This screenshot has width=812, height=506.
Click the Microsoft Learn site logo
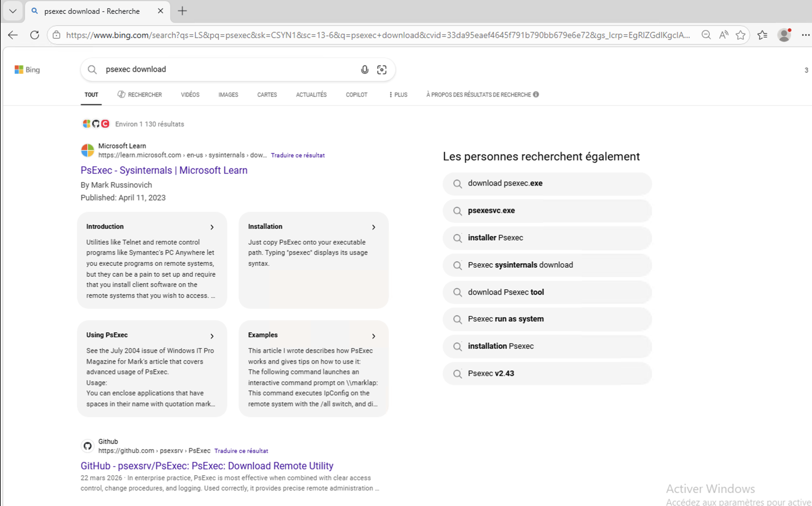88,150
